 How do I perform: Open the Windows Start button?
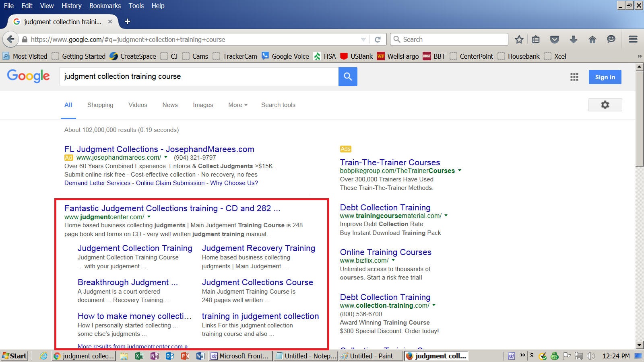tap(14, 356)
